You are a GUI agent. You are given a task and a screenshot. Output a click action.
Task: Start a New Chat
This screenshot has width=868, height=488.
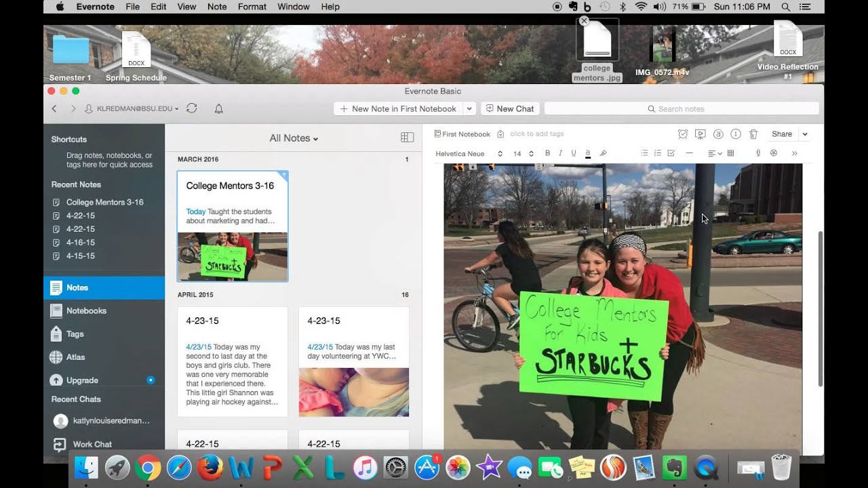click(x=509, y=108)
